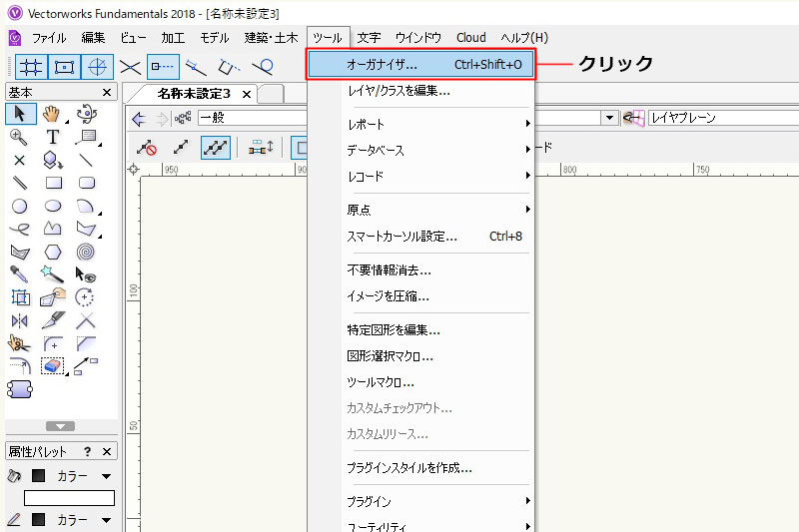799x532 pixels.
Task: Select the Spiral tool
Action: pyautogui.click(x=86, y=252)
